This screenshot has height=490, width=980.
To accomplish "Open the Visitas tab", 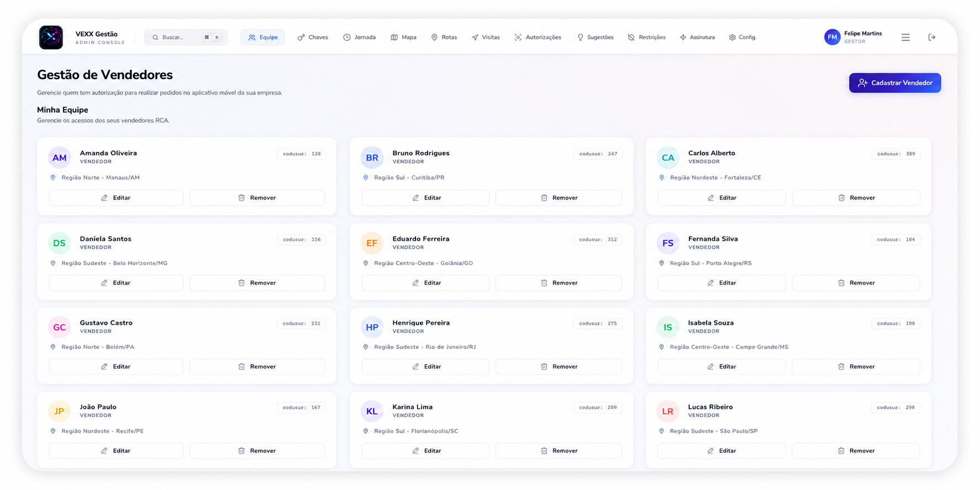I will pyautogui.click(x=486, y=38).
